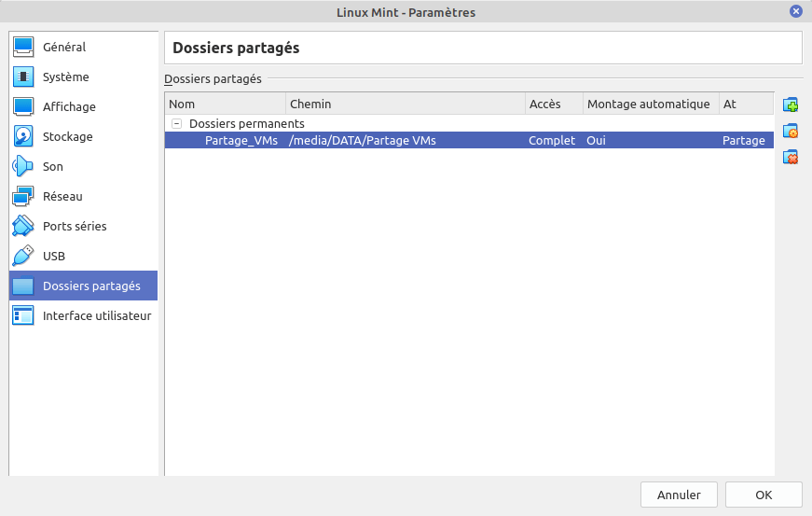812x516 pixels.
Task: Click the Interface utilisateur window icon
Action: [x=23, y=315]
